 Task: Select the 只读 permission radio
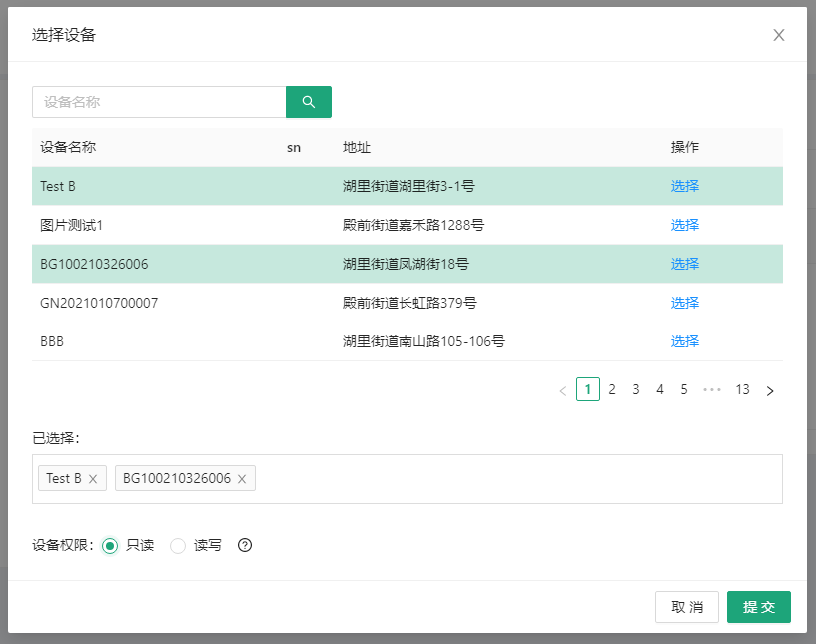[110, 546]
